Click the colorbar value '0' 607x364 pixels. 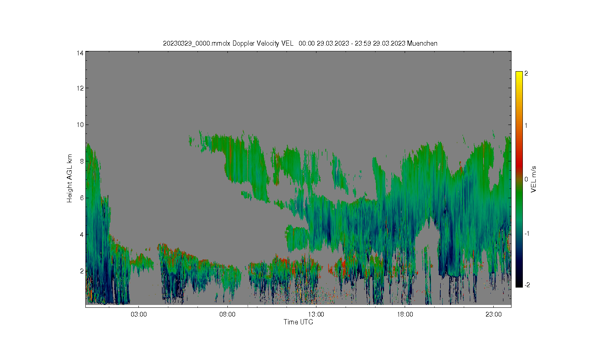(526, 179)
